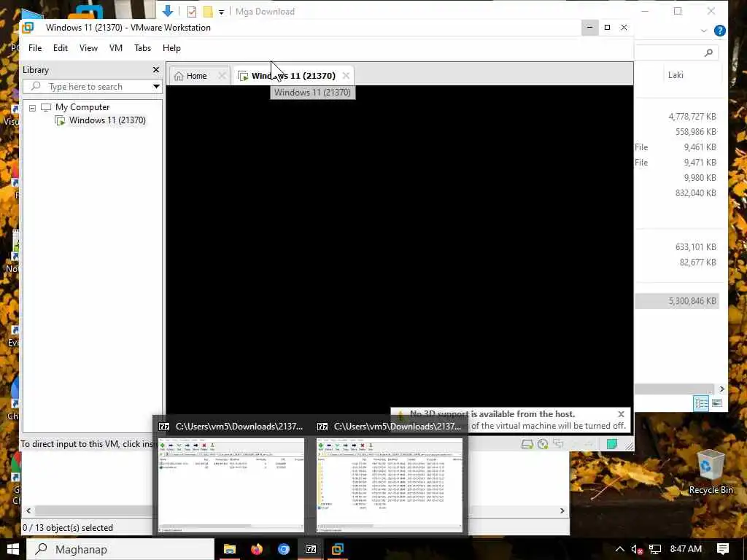This screenshot has width=747, height=560.
Task: Open the Windows Start menu
Action: [13, 549]
